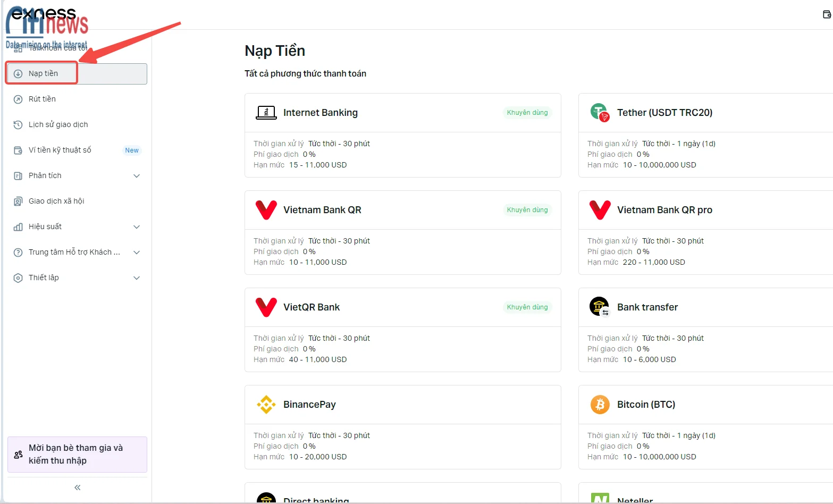Click the invite friends people icon
This screenshot has width=833, height=504.
[19, 455]
